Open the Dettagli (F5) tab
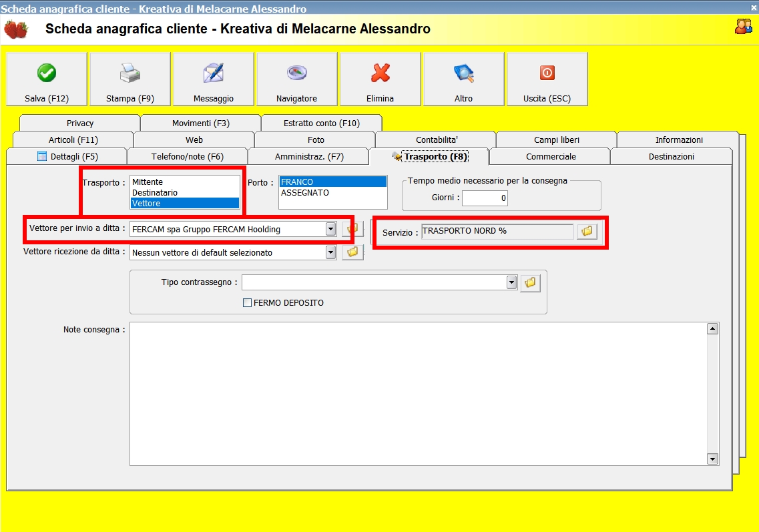759x532 pixels. pyautogui.click(x=67, y=156)
